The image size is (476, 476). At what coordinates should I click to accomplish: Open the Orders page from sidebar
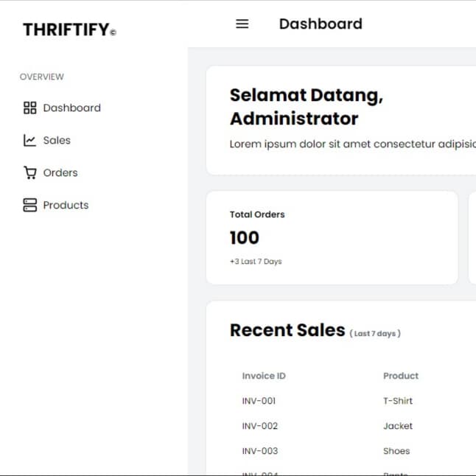point(60,173)
